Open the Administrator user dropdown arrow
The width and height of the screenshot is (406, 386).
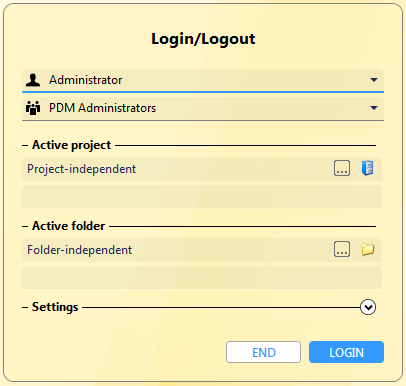click(374, 80)
